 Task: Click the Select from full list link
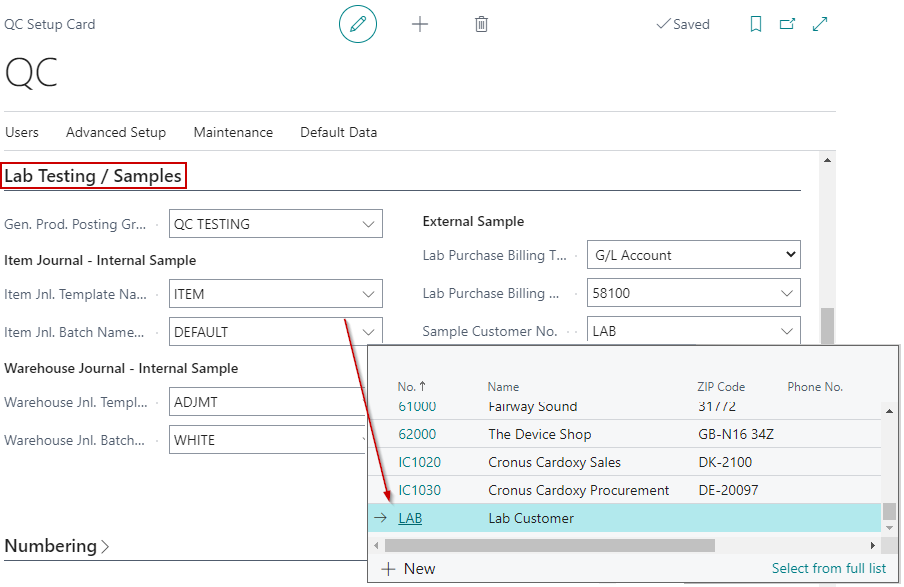pyautogui.click(x=829, y=568)
